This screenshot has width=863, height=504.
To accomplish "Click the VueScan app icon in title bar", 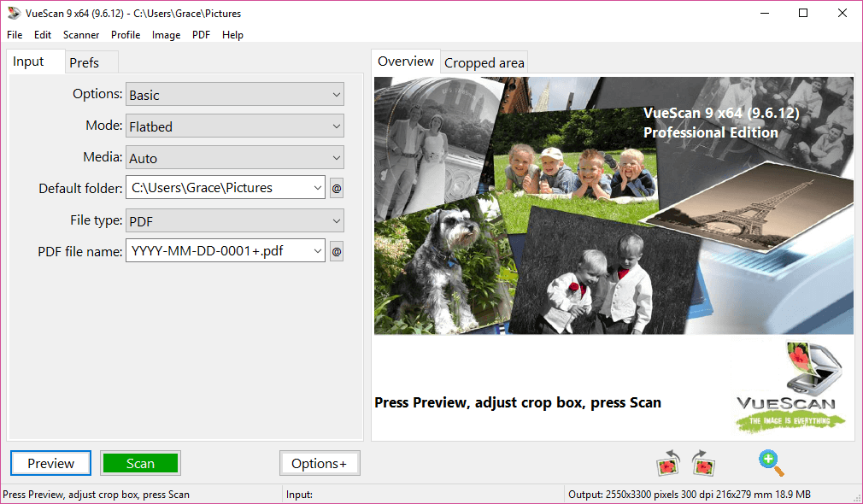I will pyautogui.click(x=13, y=13).
